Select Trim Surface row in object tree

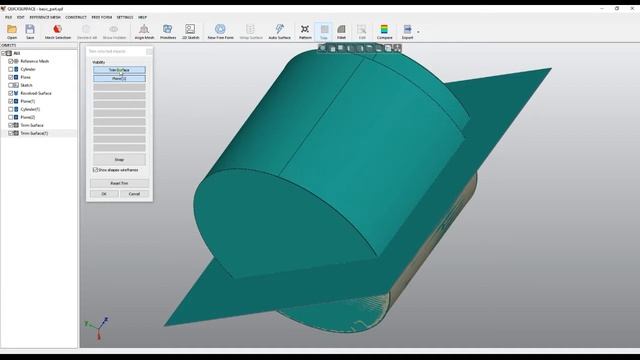tap(32, 125)
